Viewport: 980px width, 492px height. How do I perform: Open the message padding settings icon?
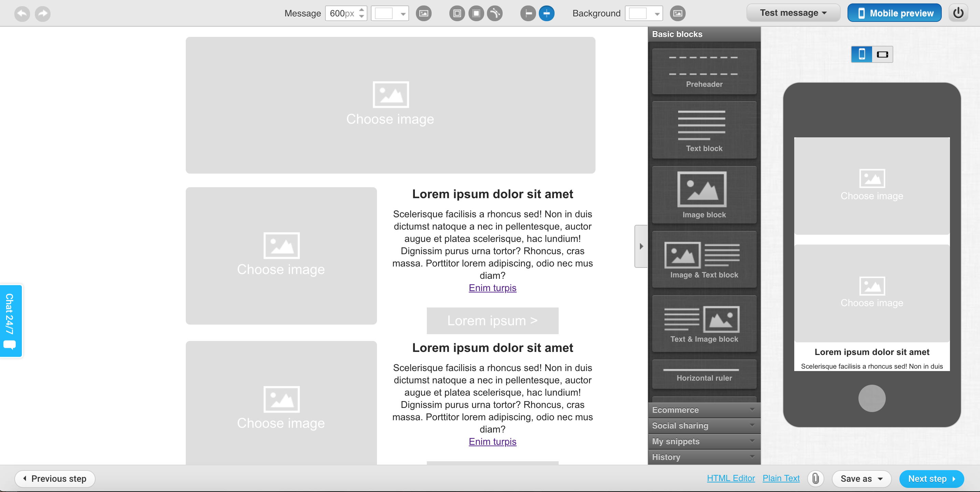[x=457, y=14]
